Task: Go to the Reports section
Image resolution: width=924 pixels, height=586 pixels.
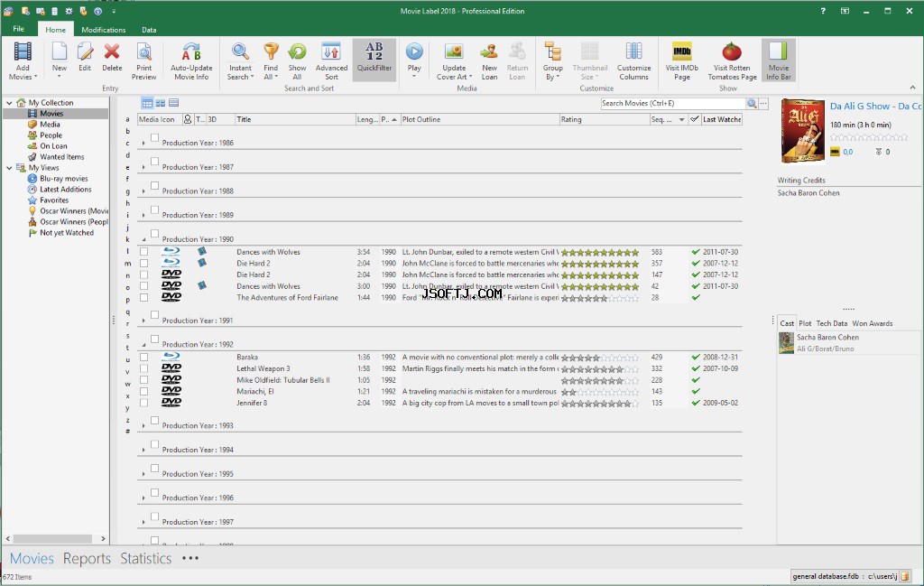Action: pyautogui.click(x=87, y=558)
